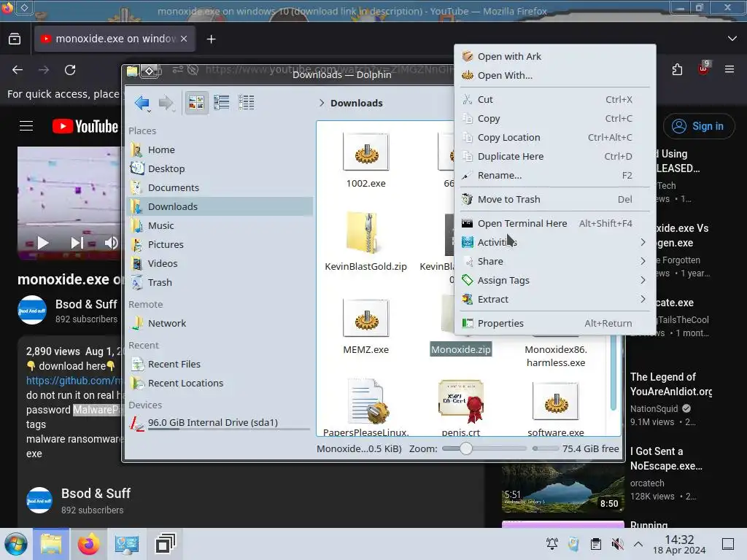The width and height of the screenshot is (747, 560).
Task: Choose Open With... from context menu
Action: click(x=555, y=75)
